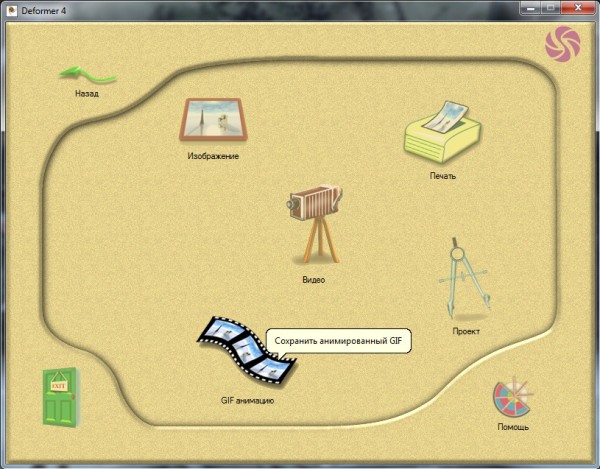
Task: Click the Видео text label
Action: 313,280
